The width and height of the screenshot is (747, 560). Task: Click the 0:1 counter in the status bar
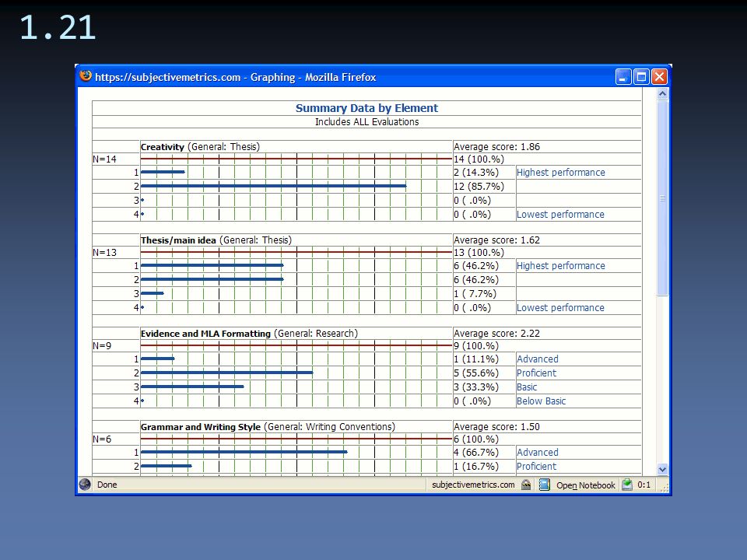(644, 485)
